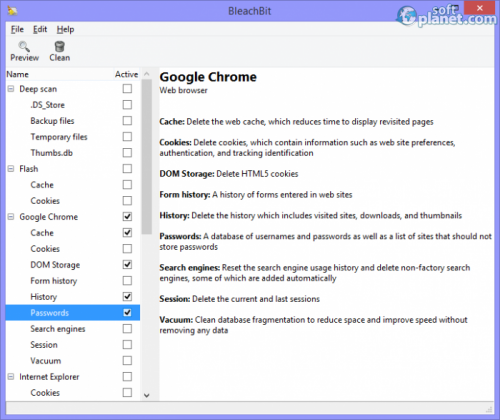Viewport: 500px width, 420px height.
Task: Open the File menu
Action: coord(17,29)
